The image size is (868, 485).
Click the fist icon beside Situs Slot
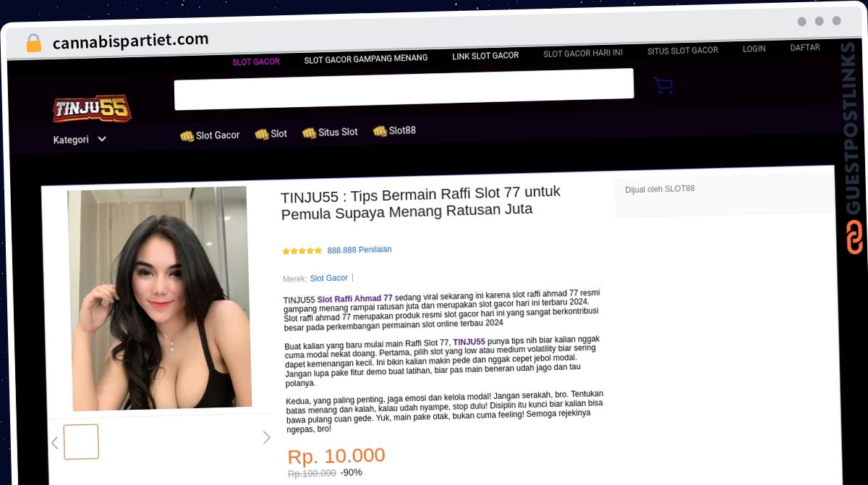click(309, 133)
